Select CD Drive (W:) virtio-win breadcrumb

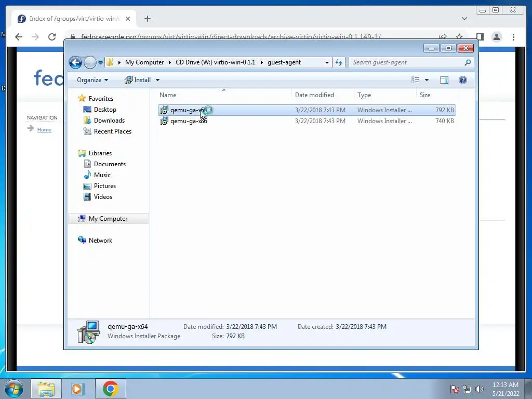click(215, 62)
